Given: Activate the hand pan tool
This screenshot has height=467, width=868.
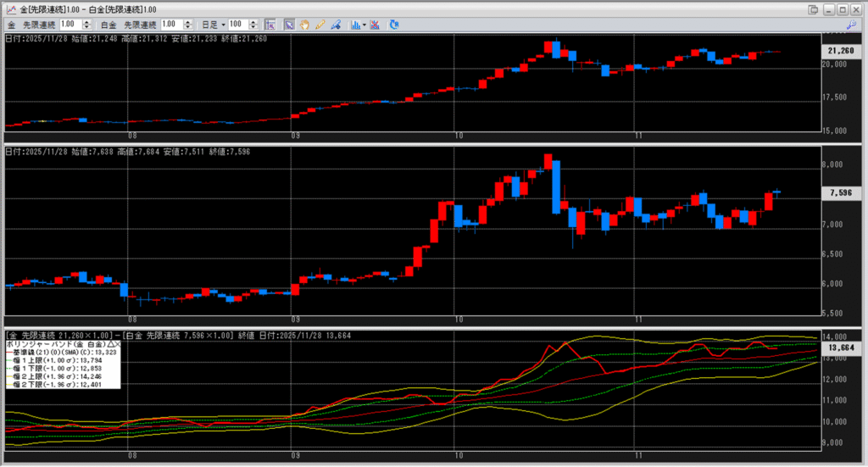Looking at the screenshot, I should [x=304, y=25].
